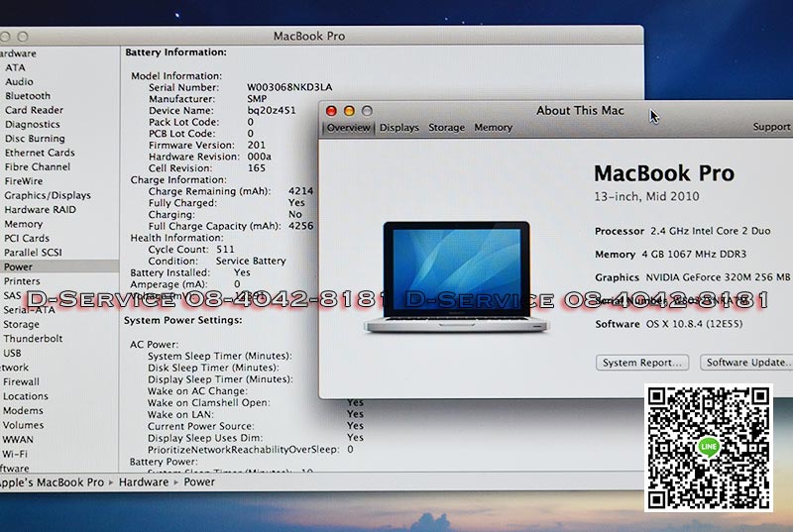Select Disc Burning in the sidebar
The width and height of the screenshot is (793, 532).
(35, 138)
